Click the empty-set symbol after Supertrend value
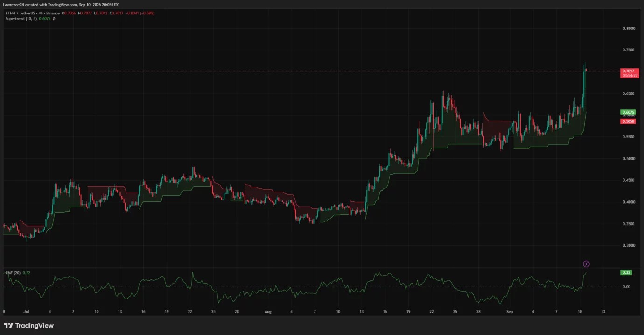This screenshot has height=335, width=644. [x=54, y=19]
